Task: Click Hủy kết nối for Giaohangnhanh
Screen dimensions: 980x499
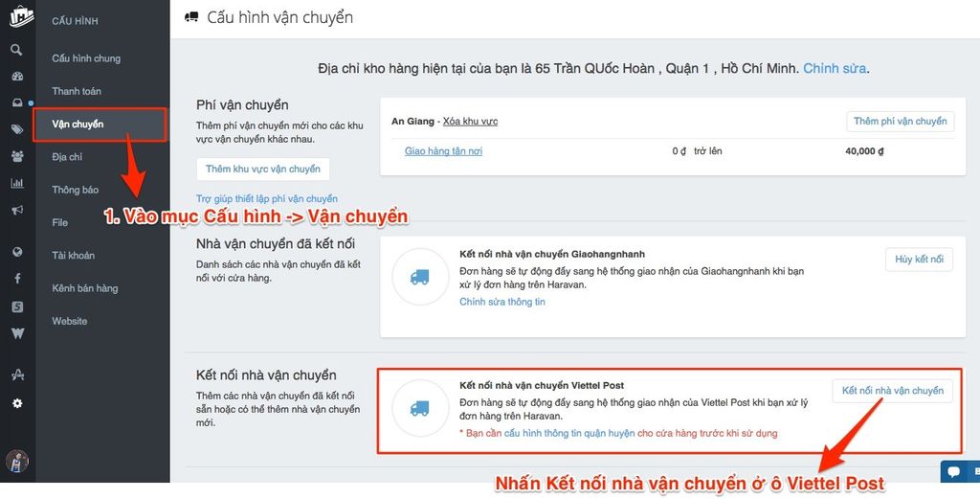Action: click(919, 259)
